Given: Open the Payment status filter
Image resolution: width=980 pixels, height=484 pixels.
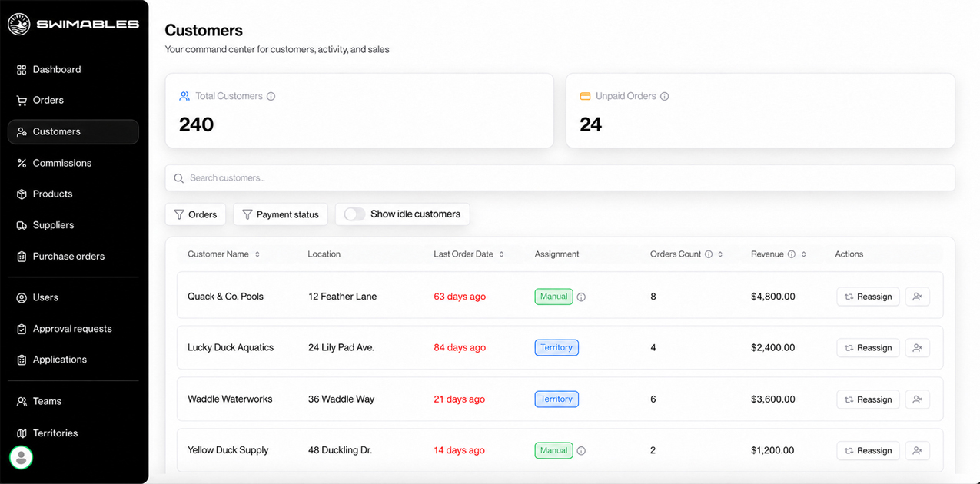Looking at the screenshot, I should coord(281,214).
